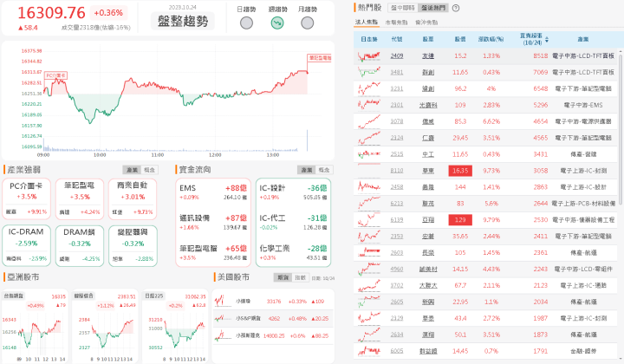The width and height of the screenshot is (624, 364).
Task: Select the green 週趨勢 weekly trend indicator
Action: pos(277,23)
